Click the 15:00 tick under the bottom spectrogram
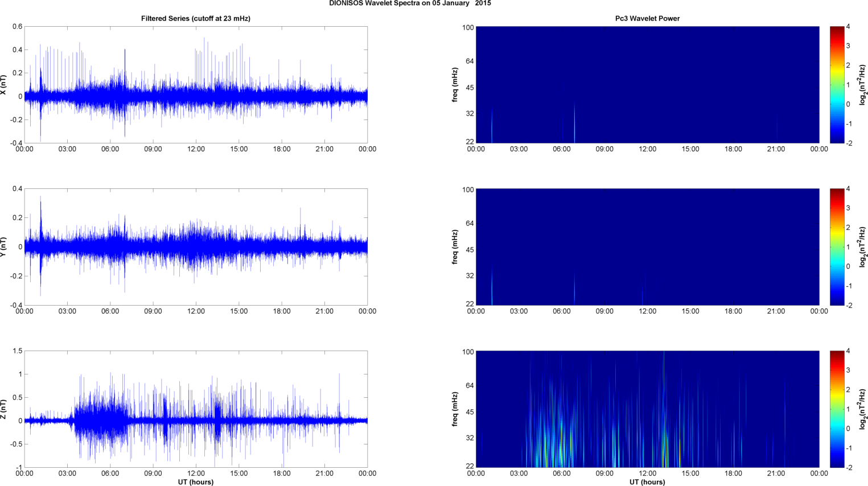Screen dimensions: 868x486 pos(690,473)
